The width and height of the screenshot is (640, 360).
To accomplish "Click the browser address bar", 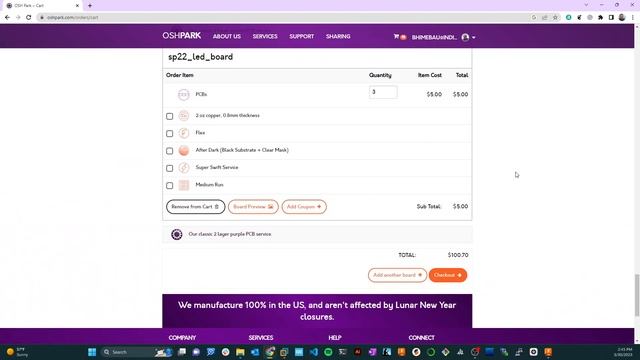I will click(x=286, y=18).
